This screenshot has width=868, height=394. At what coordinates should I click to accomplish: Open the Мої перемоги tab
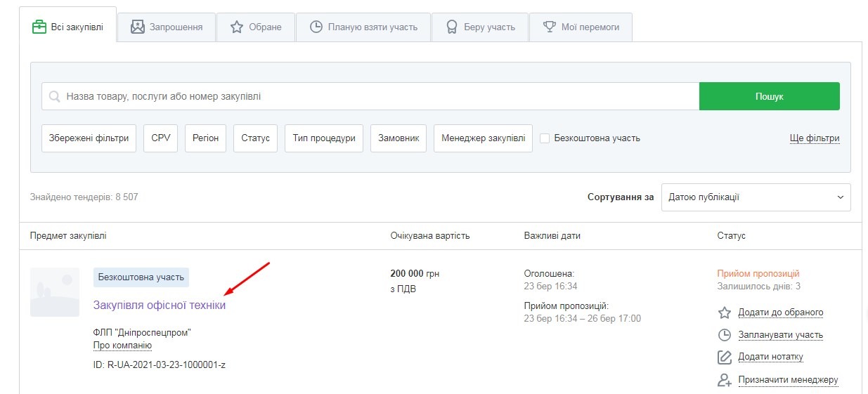pyautogui.click(x=581, y=27)
